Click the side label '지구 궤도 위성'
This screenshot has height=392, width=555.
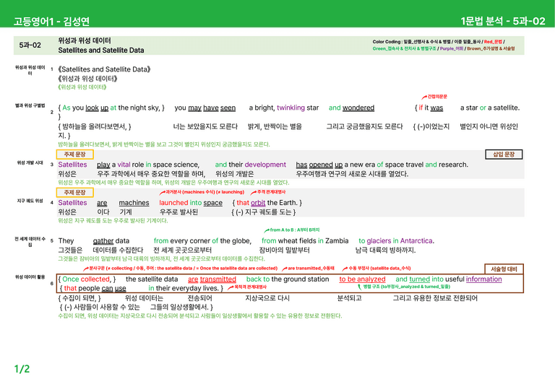(30, 201)
